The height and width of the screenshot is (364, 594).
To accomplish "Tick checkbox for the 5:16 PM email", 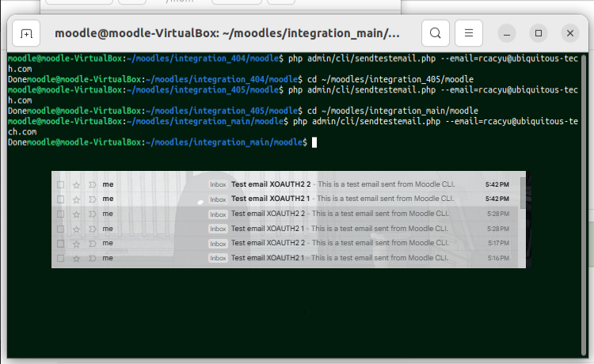I will point(61,259).
